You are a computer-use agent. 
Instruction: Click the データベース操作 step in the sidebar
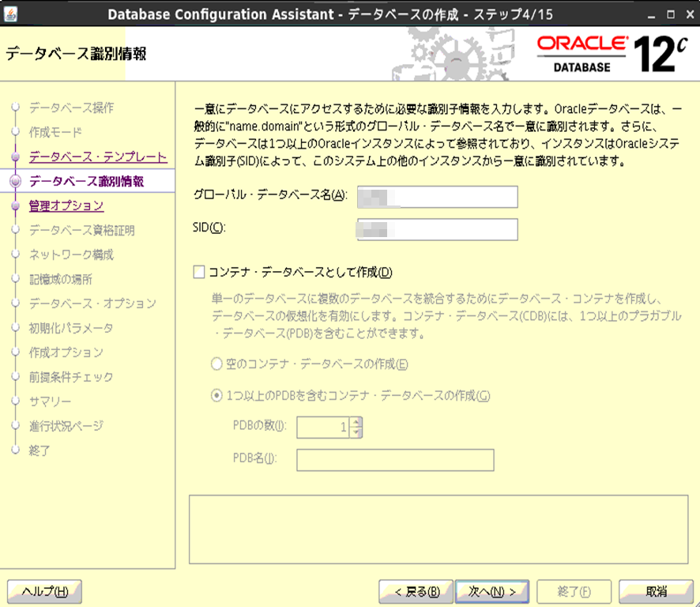click(x=71, y=107)
